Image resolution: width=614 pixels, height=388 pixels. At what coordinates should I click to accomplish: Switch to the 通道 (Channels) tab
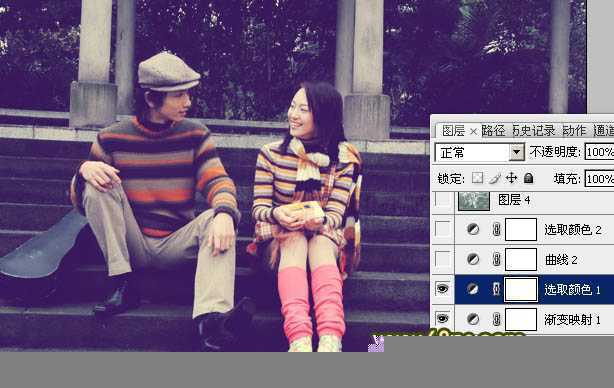click(603, 131)
